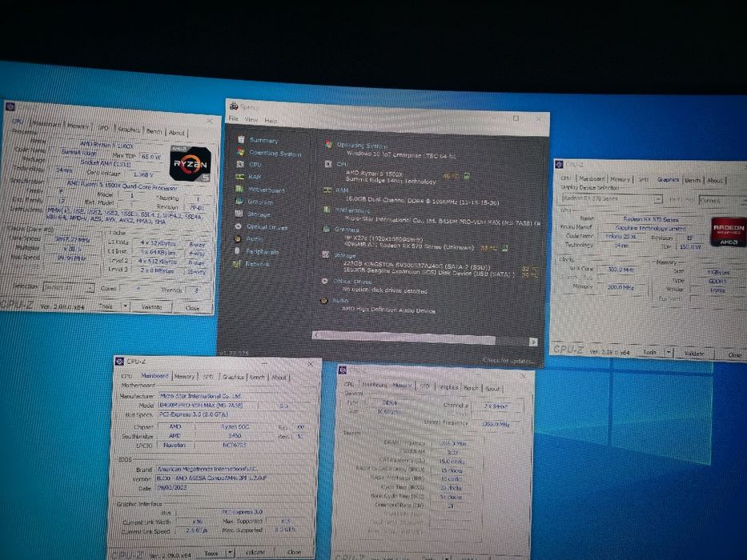
Task: Click the title bar icon of the Ryzen CPU-Z window
Action: point(10,106)
